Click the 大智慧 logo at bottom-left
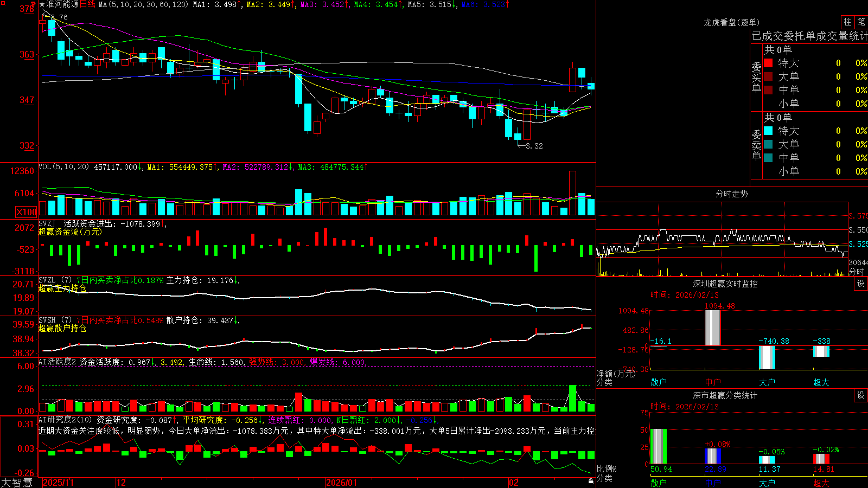 (17, 483)
